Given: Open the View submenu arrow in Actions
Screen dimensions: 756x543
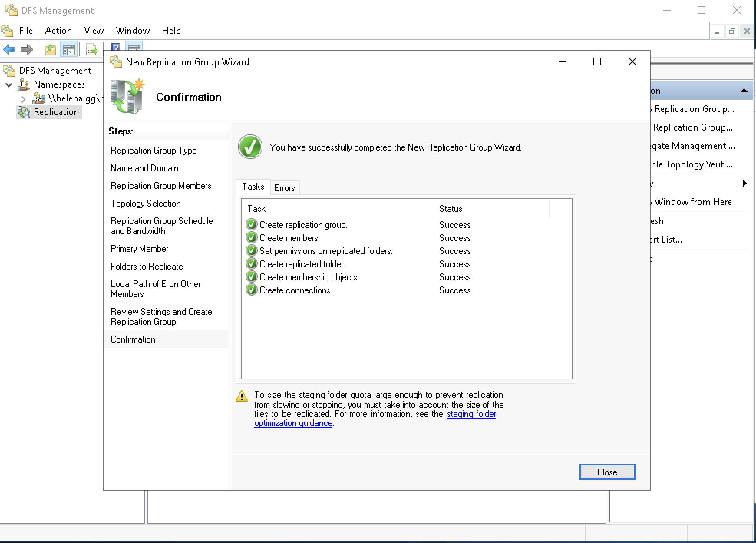Looking at the screenshot, I should (x=744, y=183).
